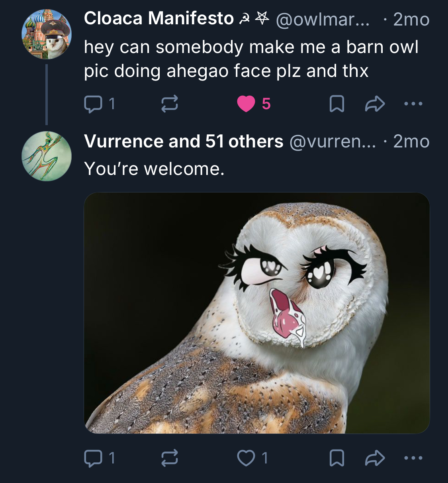Reply to Cloaca Manifesto's post

click(93, 104)
